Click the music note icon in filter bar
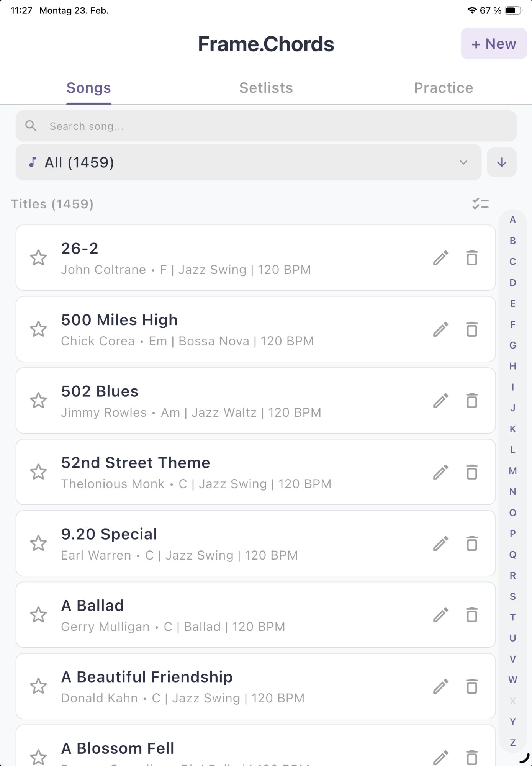 [x=33, y=162]
